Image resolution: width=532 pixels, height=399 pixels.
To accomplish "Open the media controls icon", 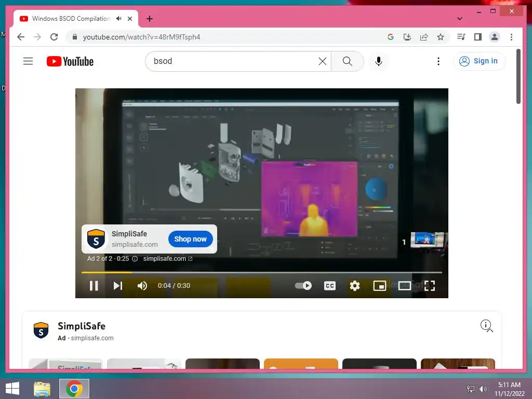I will [461, 37].
